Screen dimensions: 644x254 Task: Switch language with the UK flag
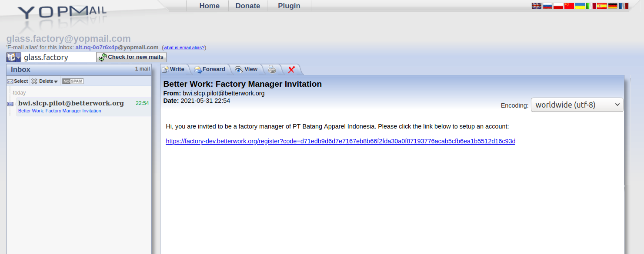coord(537,6)
